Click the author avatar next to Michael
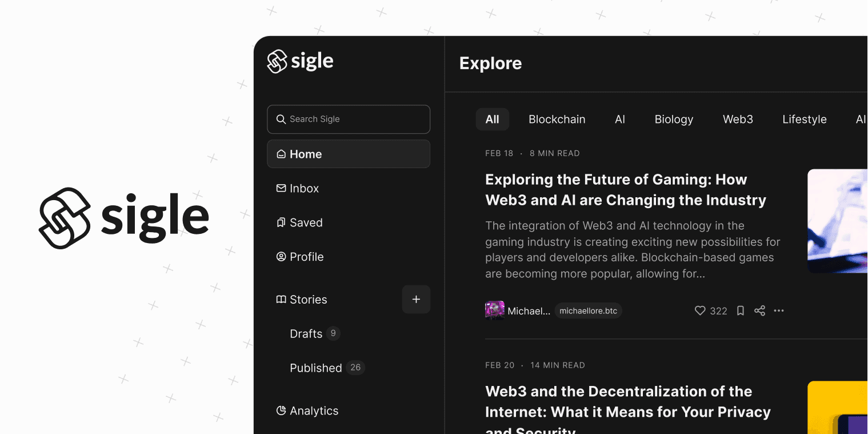 tap(495, 310)
